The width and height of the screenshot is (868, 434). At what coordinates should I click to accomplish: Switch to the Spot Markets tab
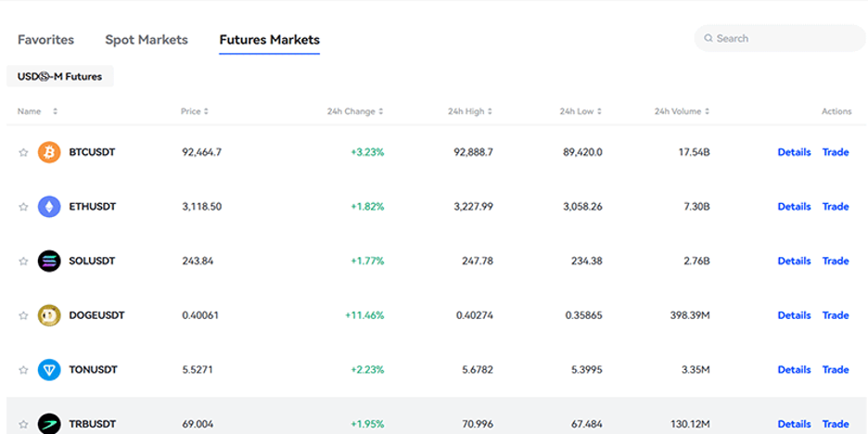tap(147, 40)
